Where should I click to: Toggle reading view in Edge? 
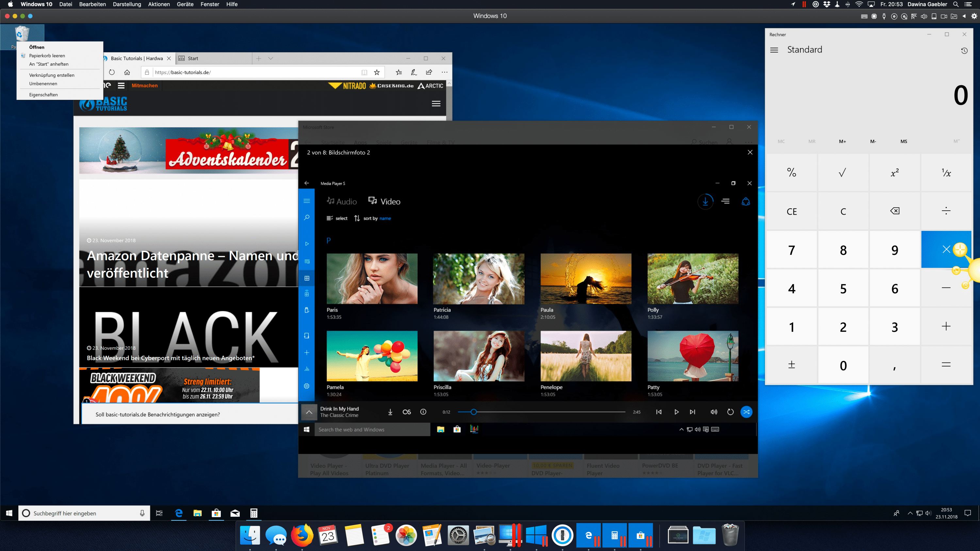click(x=364, y=72)
